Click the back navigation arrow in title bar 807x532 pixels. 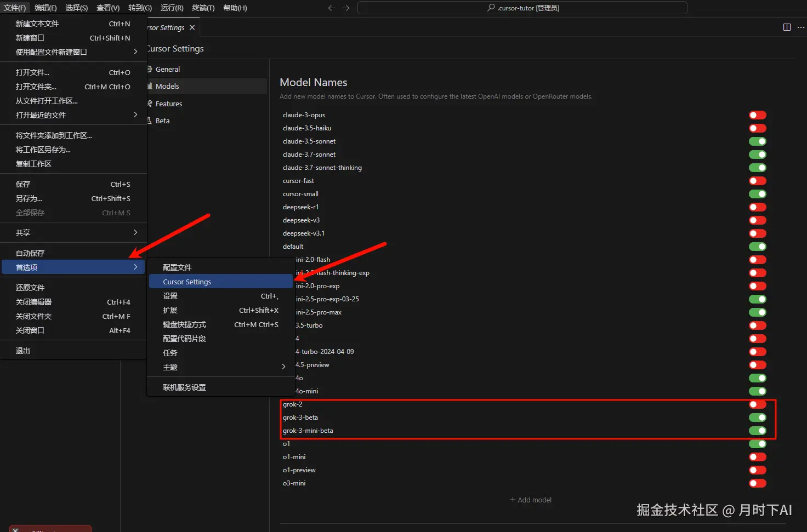pos(331,8)
